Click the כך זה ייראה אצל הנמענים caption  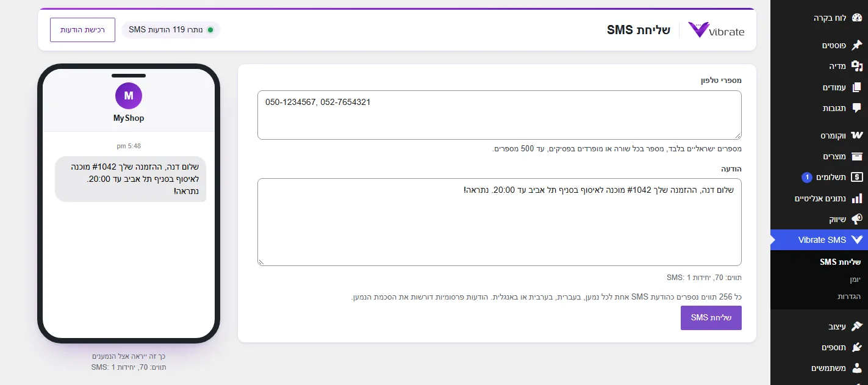pos(129,356)
